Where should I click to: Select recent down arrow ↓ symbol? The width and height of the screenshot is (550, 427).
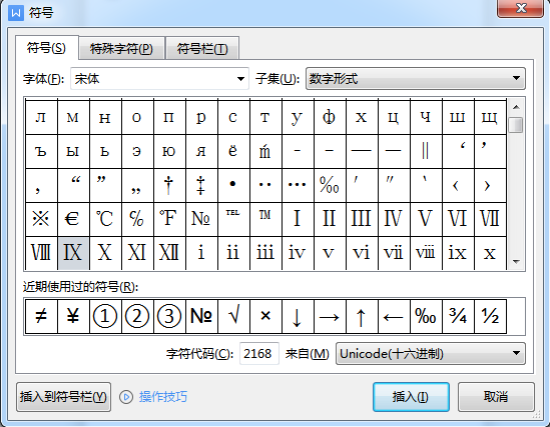[x=297, y=316]
